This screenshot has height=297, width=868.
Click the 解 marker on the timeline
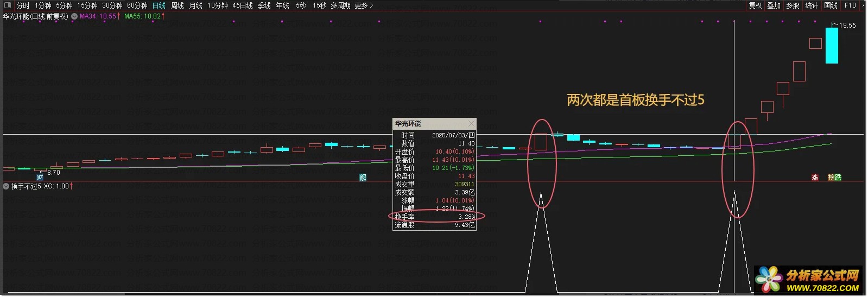[x=363, y=178]
